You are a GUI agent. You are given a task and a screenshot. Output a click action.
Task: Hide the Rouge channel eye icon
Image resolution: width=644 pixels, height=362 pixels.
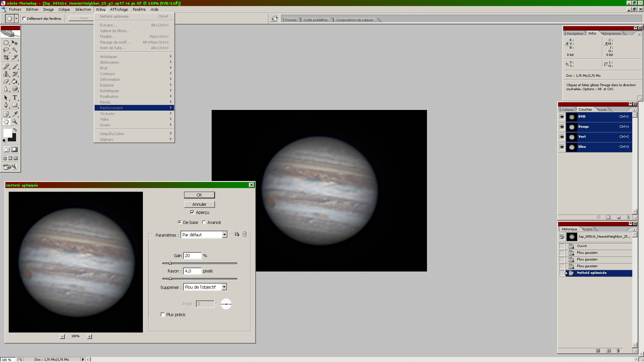562,127
